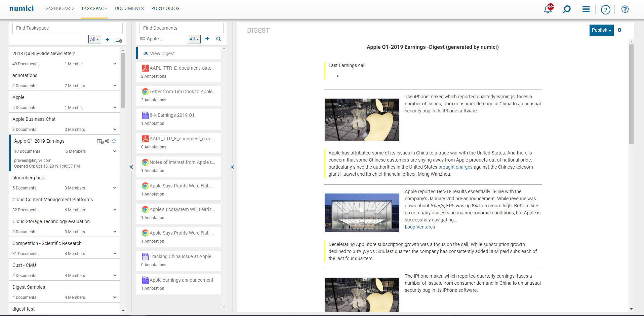The height and width of the screenshot is (316, 644).
Task: Click the numici logo
Action: (x=22, y=8)
